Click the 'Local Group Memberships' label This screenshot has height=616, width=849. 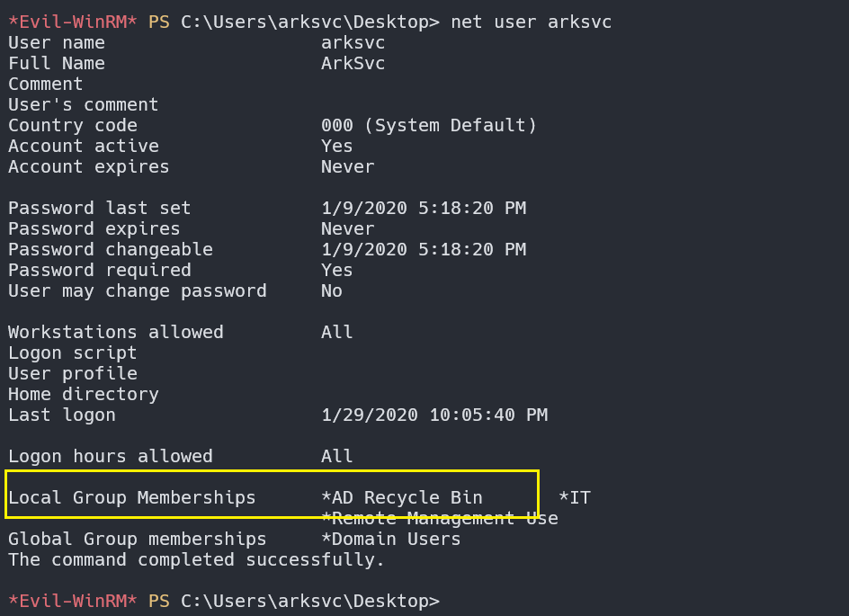pyautogui.click(x=132, y=498)
